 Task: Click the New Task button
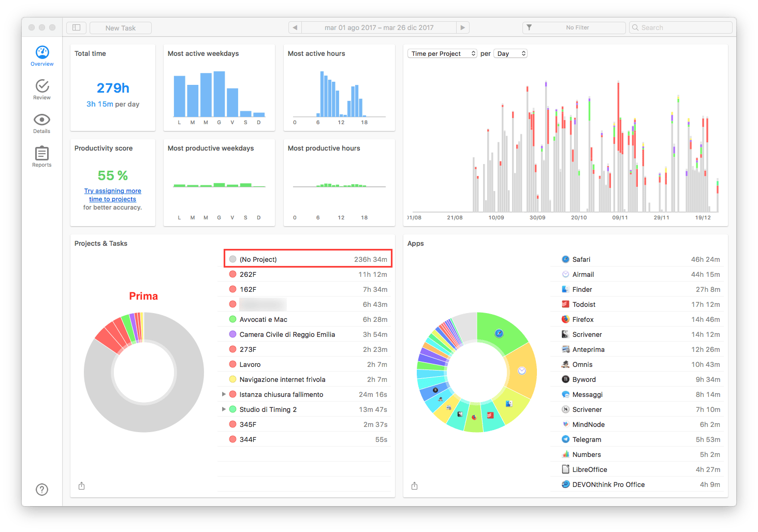121,28
